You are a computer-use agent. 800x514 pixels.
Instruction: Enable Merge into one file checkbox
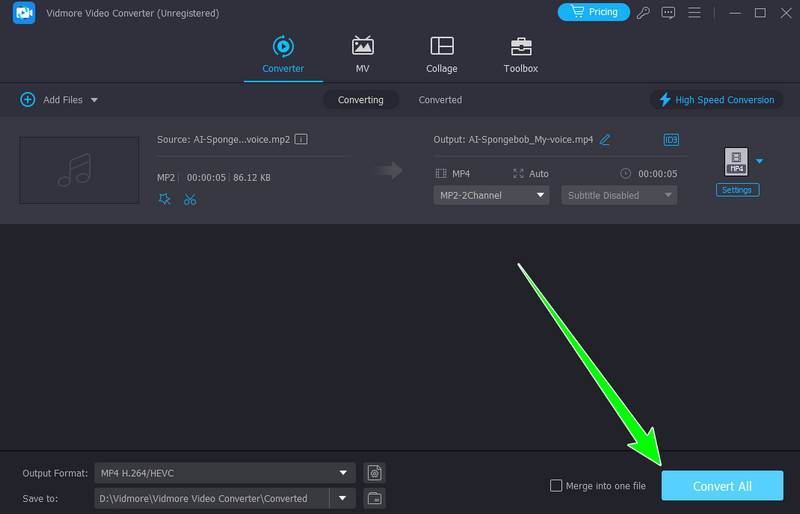pyautogui.click(x=556, y=486)
